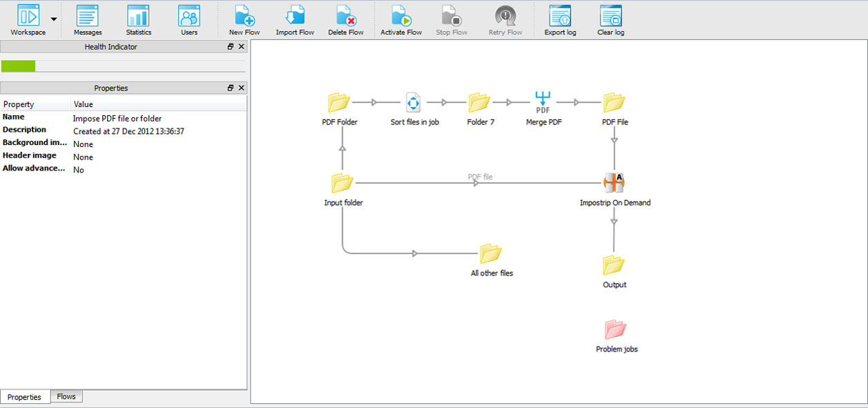Switch to the Flows tab

[66, 396]
